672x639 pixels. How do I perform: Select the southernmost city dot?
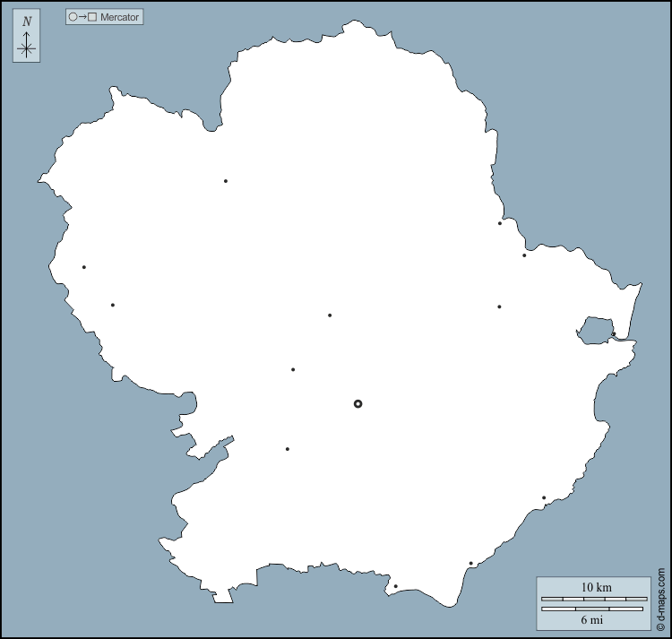[x=395, y=587]
